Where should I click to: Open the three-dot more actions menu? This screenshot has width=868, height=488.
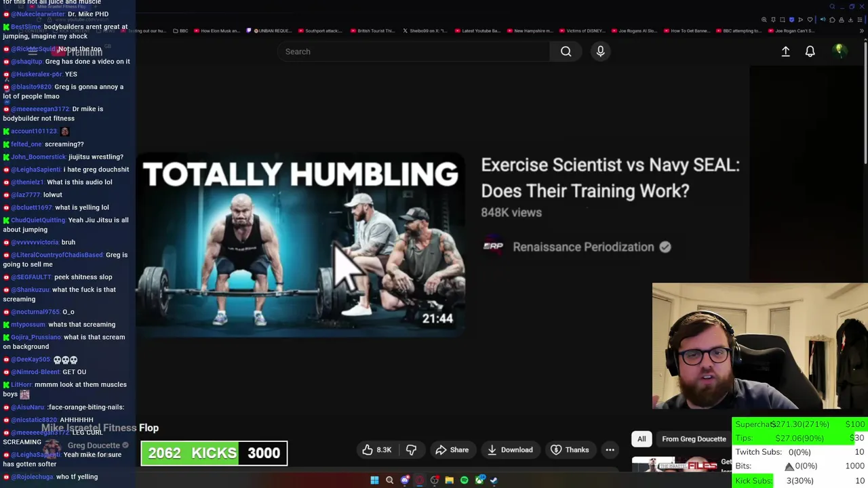(610, 450)
